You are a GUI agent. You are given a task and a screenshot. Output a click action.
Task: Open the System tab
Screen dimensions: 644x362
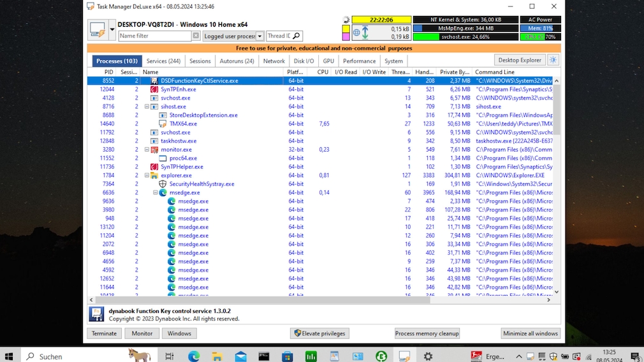[x=393, y=61]
